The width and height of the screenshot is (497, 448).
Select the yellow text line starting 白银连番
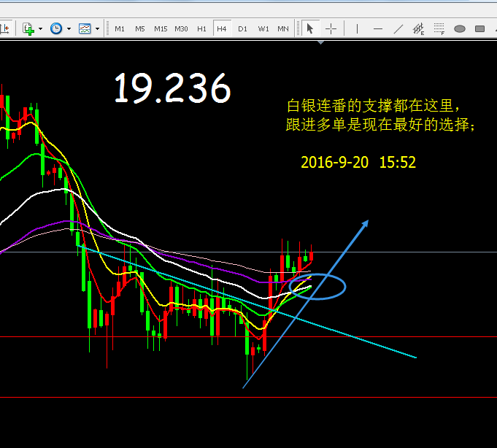pyautogui.click(x=374, y=106)
